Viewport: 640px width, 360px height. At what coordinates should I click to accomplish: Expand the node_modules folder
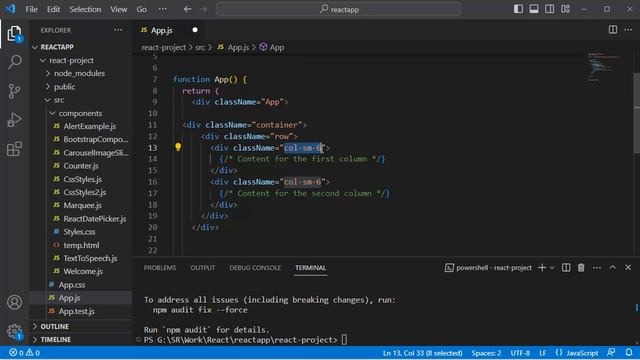[79, 73]
